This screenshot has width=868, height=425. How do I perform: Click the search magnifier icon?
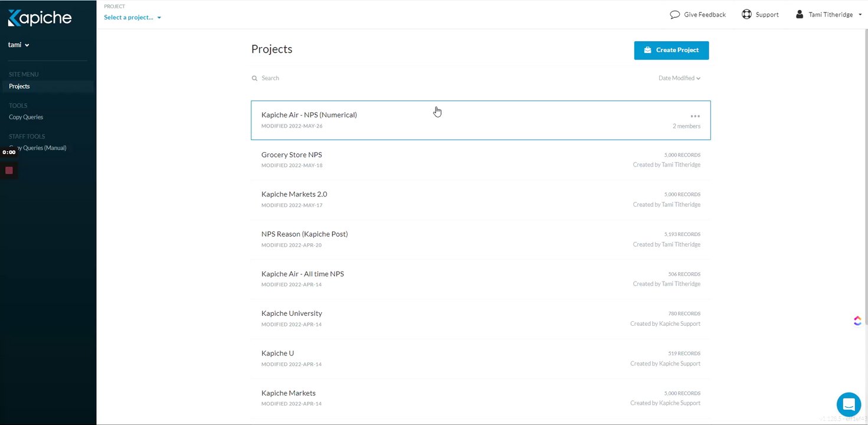coord(255,79)
